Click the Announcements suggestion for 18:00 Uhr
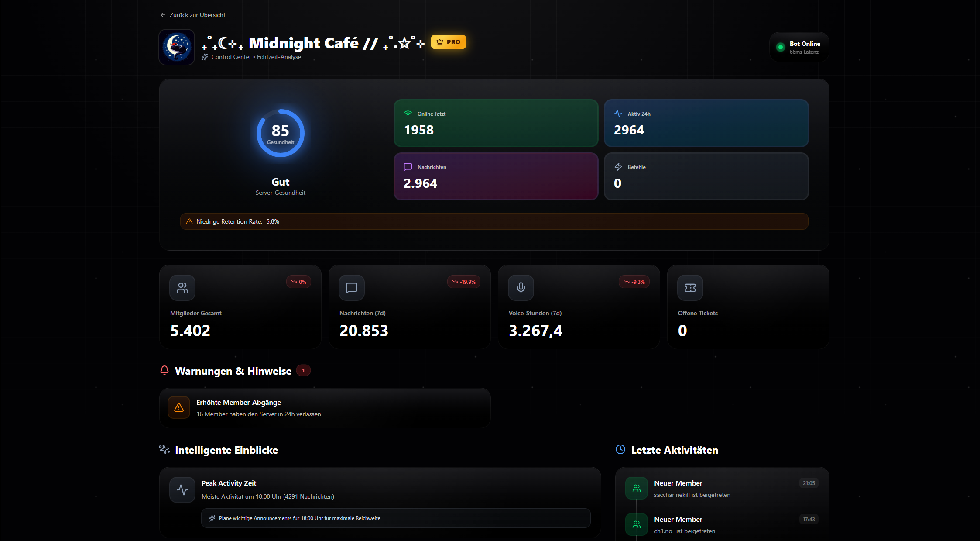This screenshot has height=541, width=980. (x=395, y=518)
